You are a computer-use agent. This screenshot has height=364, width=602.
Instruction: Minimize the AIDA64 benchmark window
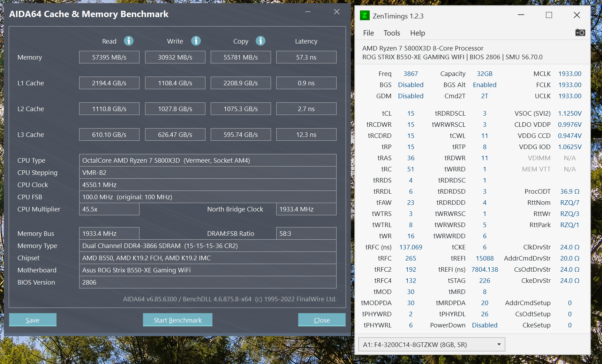(308, 12)
